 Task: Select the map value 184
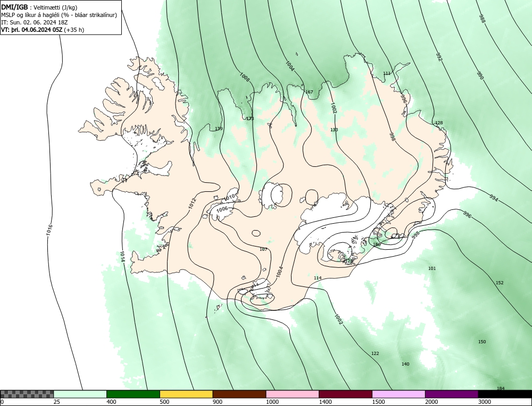[501, 388]
